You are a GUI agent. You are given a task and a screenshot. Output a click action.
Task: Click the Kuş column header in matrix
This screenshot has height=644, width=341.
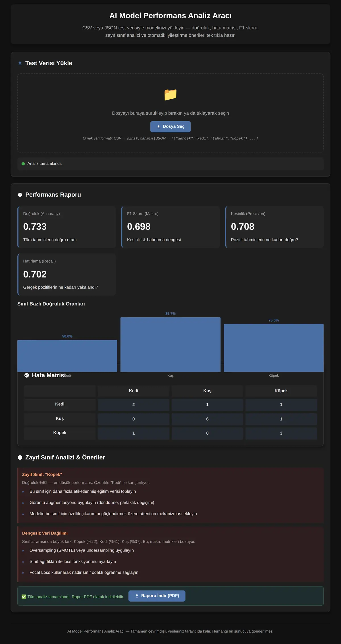[207, 391]
